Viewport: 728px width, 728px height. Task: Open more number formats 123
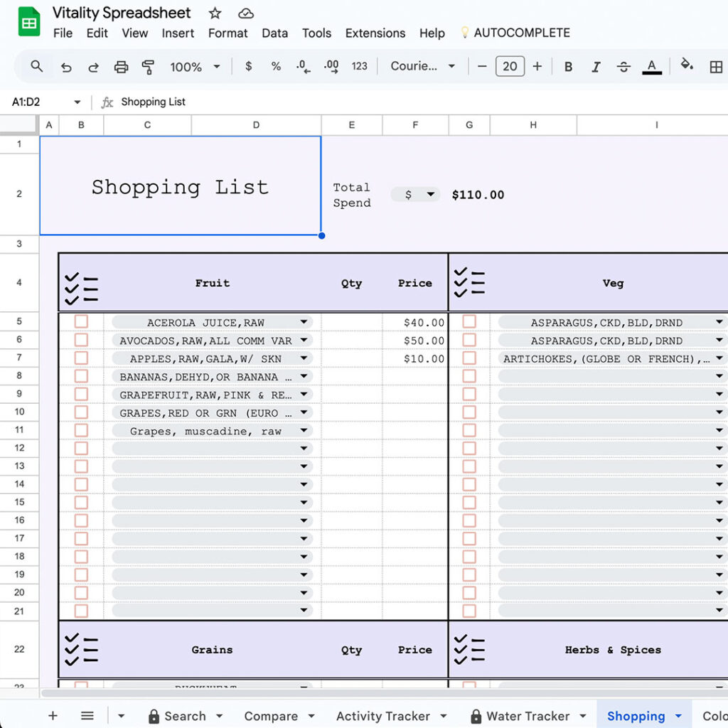359,66
